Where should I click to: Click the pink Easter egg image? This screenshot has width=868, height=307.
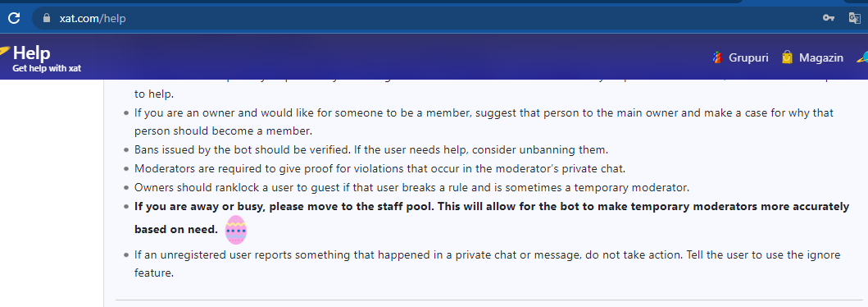tap(236, 230)
